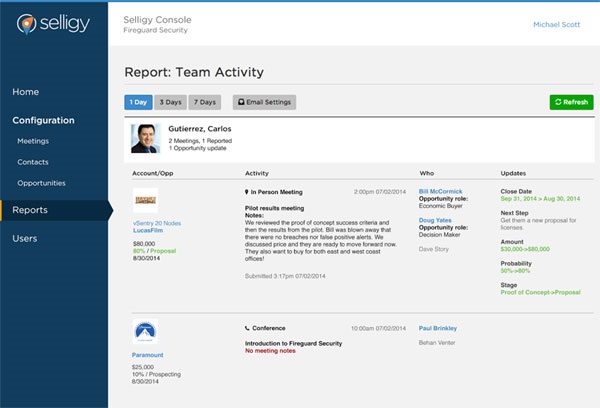The image size is (600, 408).
Task: Select the 1 Day range button
Action: click(138, 102)
